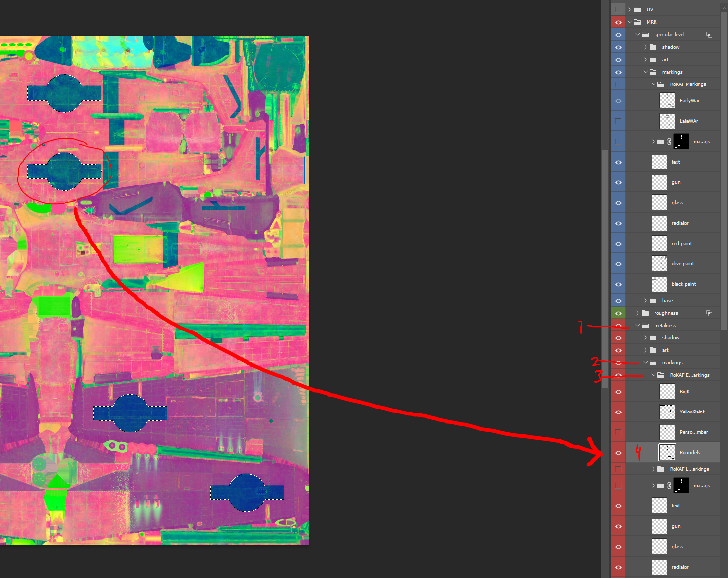Collapse the MRR group
The image size is (728, 578).
(629, 22)
